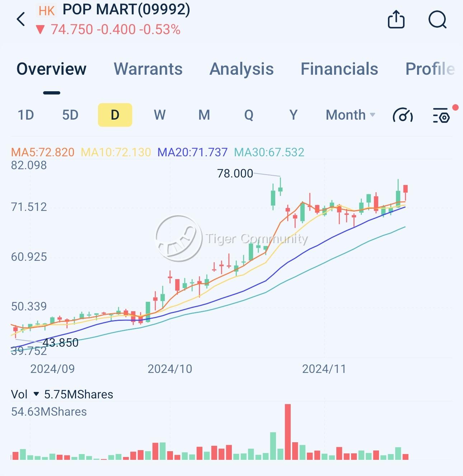Viewport: 463px width, 476px height.
Task: Tap the 78.000 high candlestick
Action: [x=280, y=187]
